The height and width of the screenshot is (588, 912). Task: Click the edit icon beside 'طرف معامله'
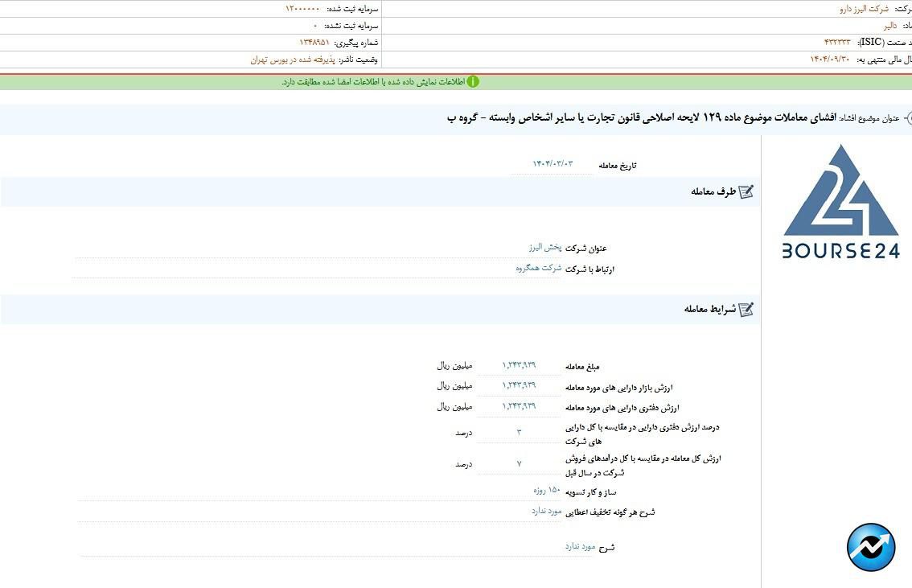click(746, 192)
